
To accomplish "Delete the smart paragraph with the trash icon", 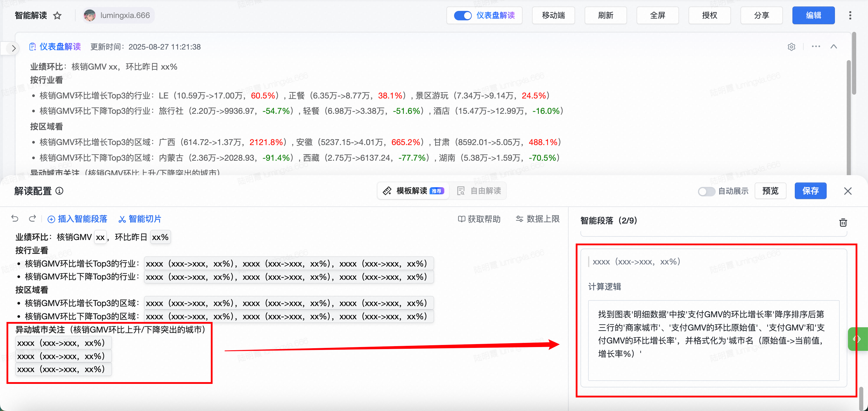I will [x=843, y=223].
